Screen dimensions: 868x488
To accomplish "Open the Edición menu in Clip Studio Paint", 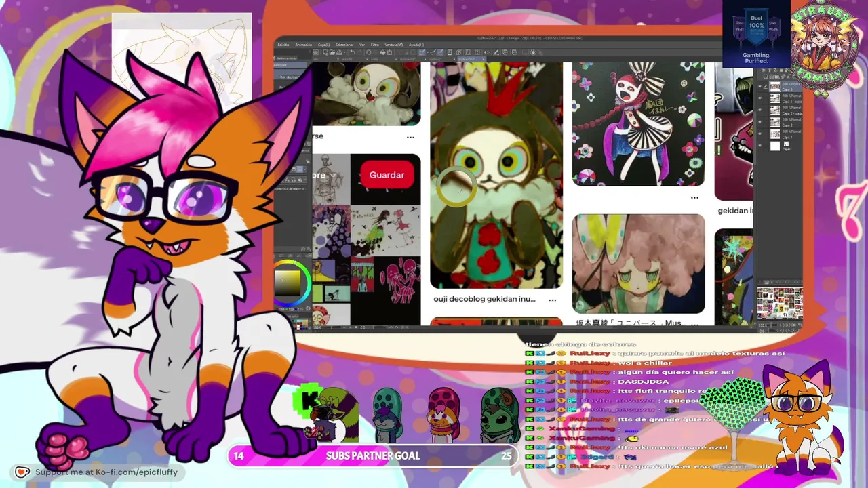I will click(283, 45).
